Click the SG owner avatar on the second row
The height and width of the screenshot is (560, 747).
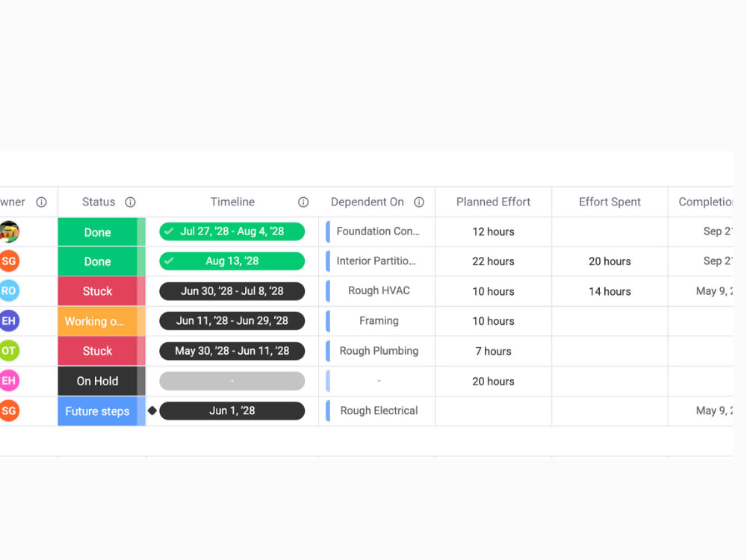(x=9, y=261)
